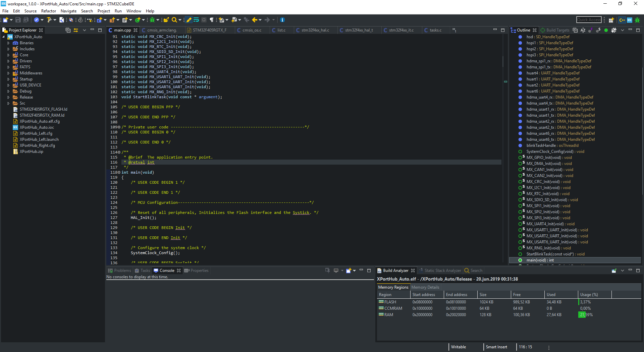Switch to the tasks.c editor tab
Screen dimensions: 644x352
click(435, 30)
